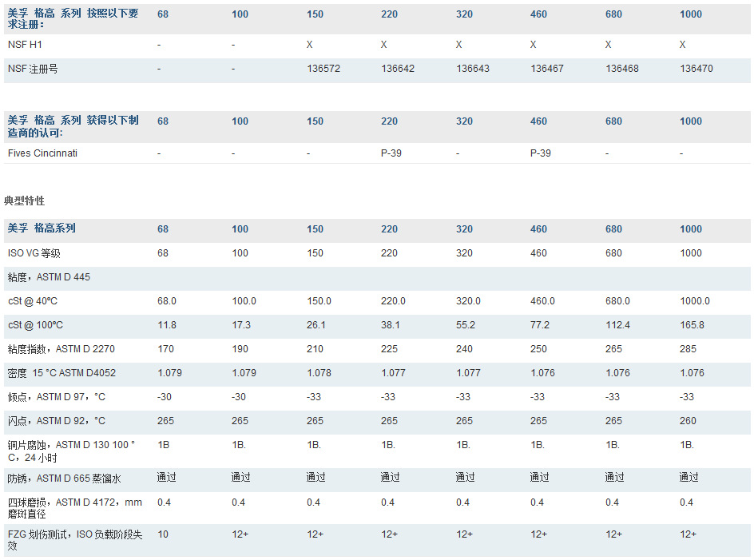
Task: Select the 26.1 cSt value
Action: (316, 325)
